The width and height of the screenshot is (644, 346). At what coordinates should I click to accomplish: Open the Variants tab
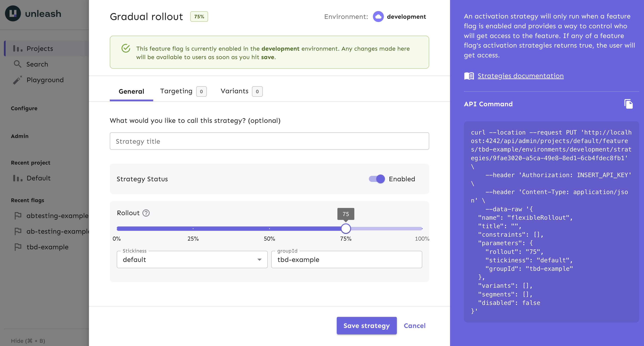[x=235, y=91]
